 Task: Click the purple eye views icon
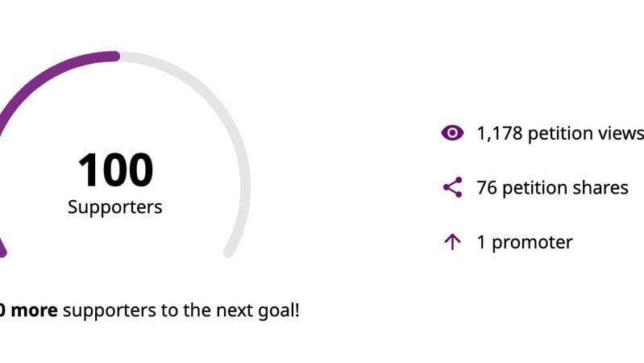click(453, 134)
